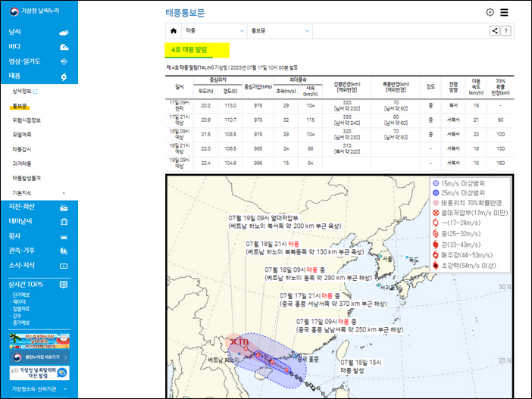The width and height of the screenshot is (532, 399).
Task: Click the home icon in breadcrumb bar
Action: [x=174, y=31]
